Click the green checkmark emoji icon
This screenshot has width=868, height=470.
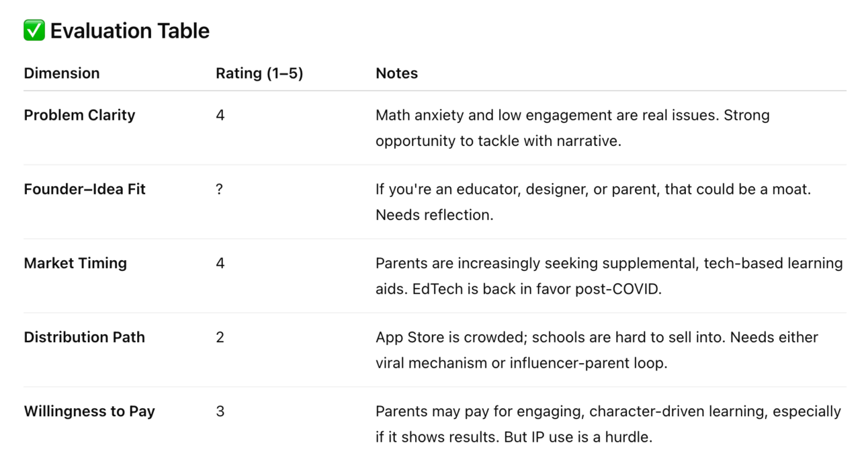point(34,31)
